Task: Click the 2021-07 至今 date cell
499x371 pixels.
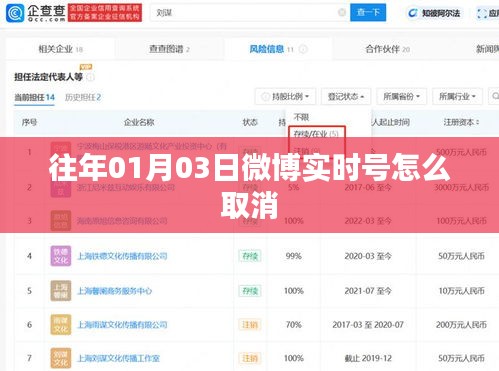Action: pos(368,291)
